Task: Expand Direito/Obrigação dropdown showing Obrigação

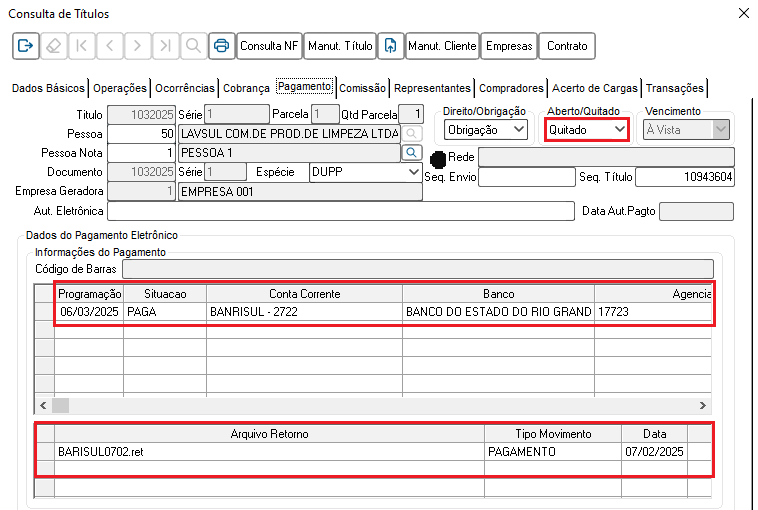Action: click(x=486, y=130)
